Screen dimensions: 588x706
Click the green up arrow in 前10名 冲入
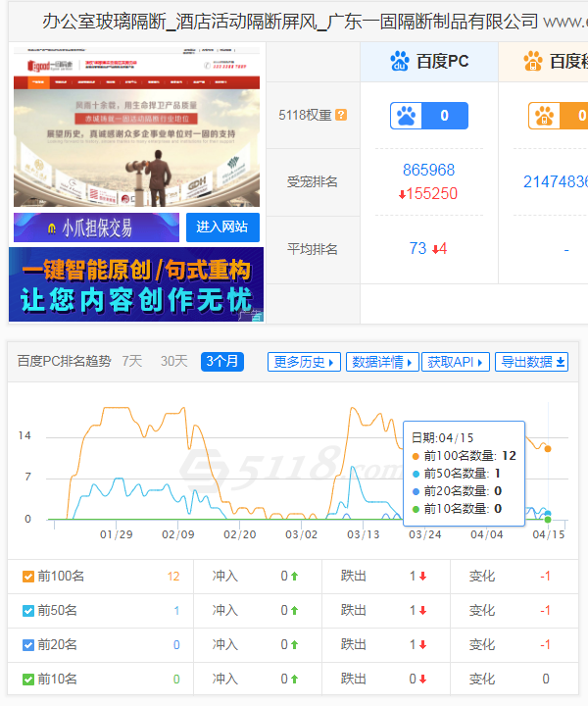[294, 679]
